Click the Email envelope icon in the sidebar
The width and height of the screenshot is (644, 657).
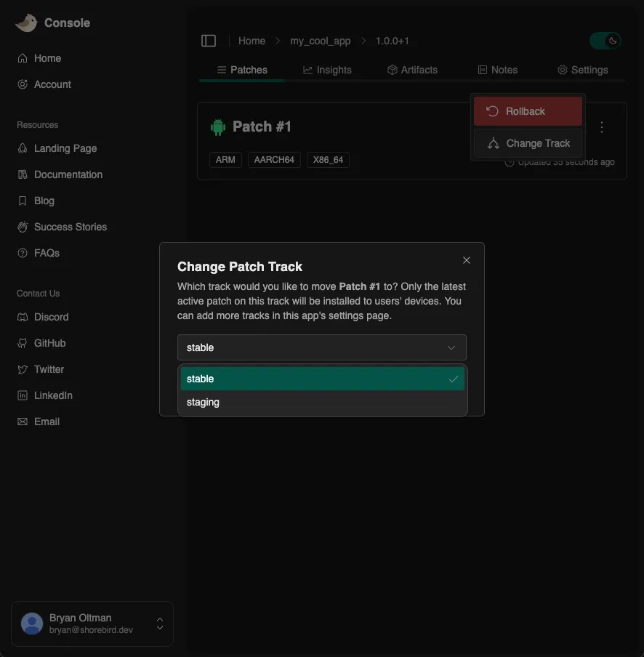22,422
